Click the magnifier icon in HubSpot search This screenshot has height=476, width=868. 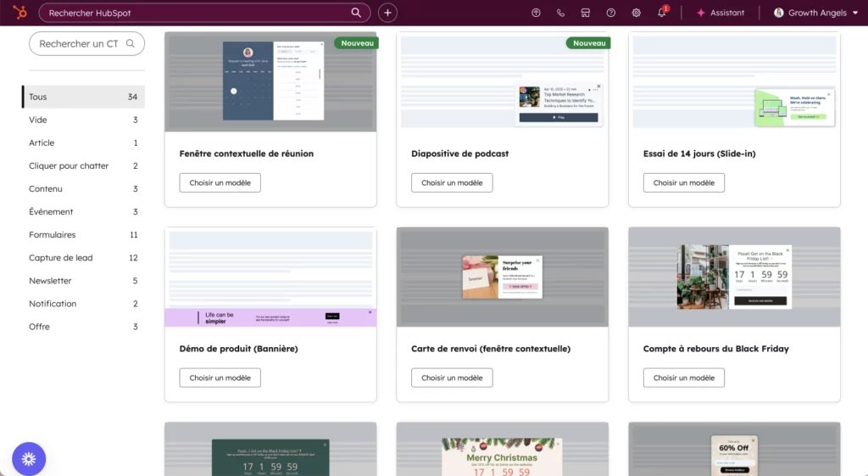pyautogui.click(x=356, y=13)
